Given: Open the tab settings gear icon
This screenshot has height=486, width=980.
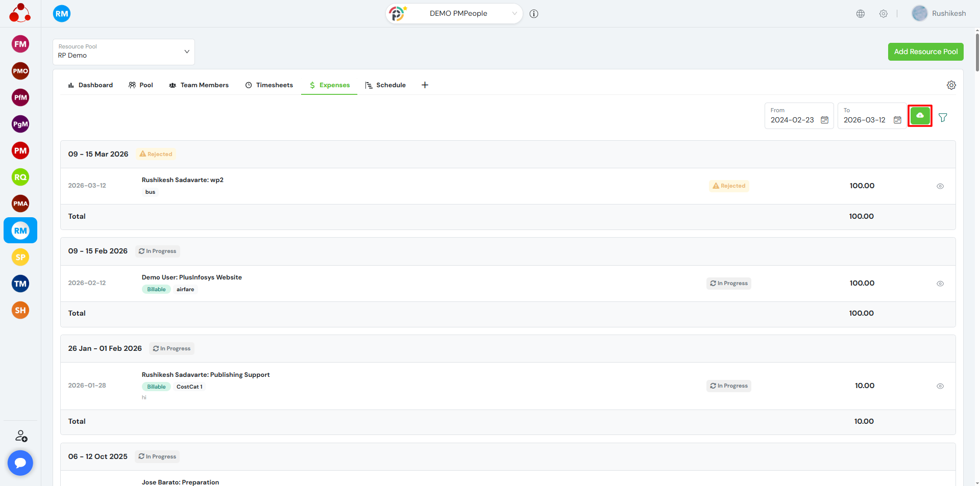Looking at the screenshot, I should click(x=951, y=85).
